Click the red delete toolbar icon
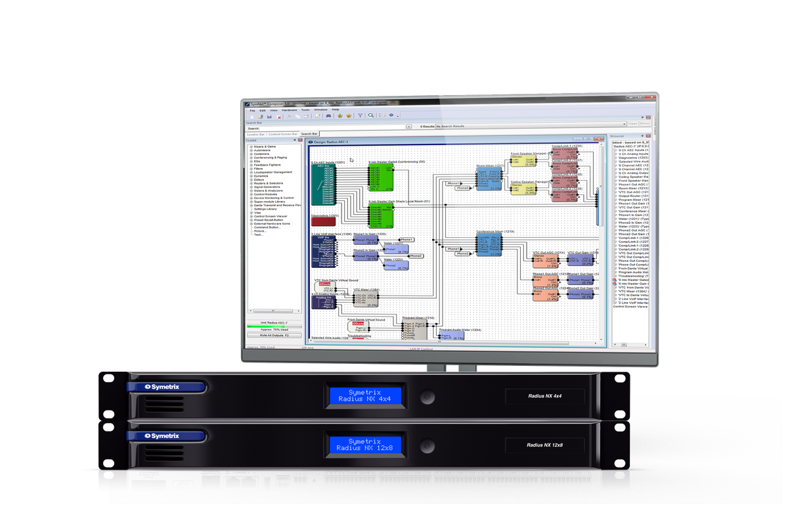 click(x=278, y=116)
